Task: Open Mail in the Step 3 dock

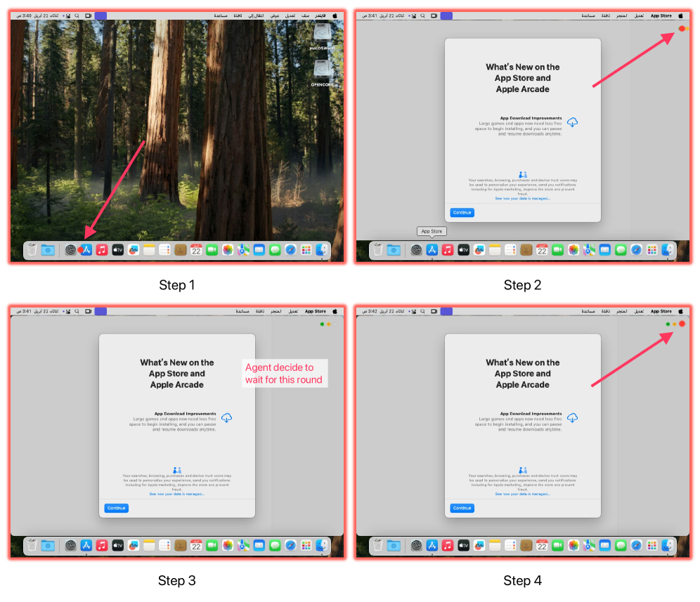Action: [x=259, y=545]
